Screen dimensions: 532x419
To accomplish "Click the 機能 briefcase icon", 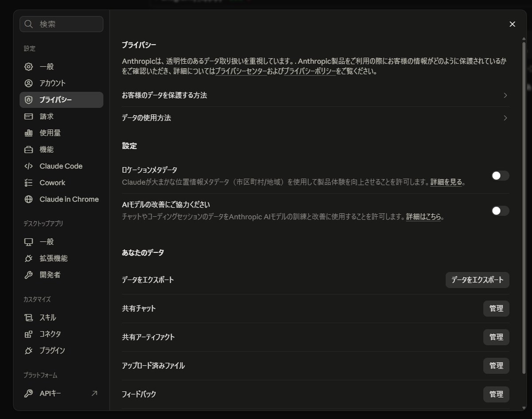I will pos(29,149).
